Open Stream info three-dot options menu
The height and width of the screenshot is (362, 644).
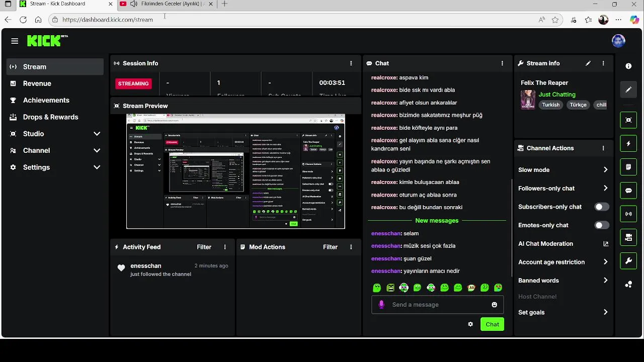[x=603, y=63]
